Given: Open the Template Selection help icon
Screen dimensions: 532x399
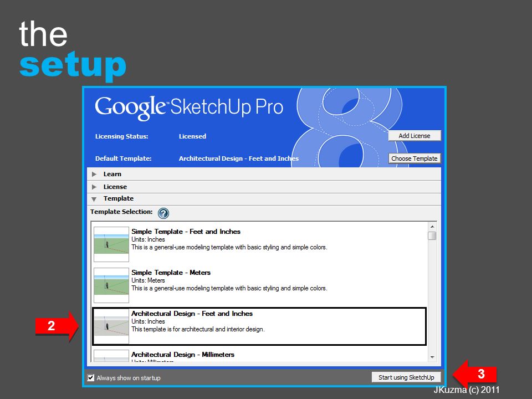Looking at the screenshot, I should (x=163, y=213).
